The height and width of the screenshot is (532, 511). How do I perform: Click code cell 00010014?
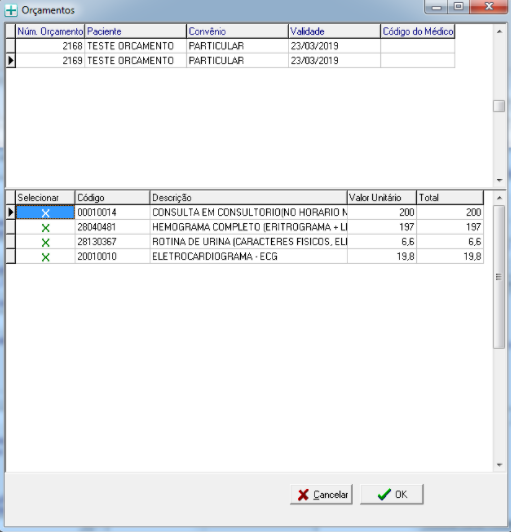(x=112, y=212)
